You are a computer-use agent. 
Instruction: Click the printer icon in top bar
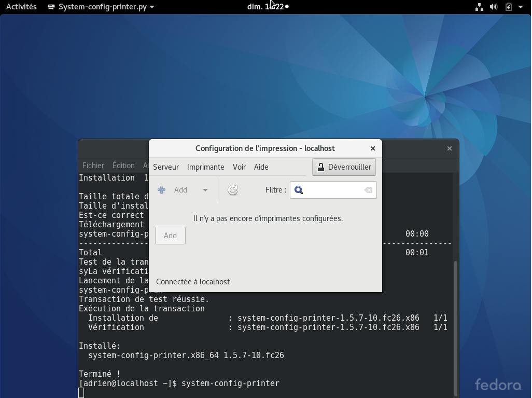[x=51, y=7]
